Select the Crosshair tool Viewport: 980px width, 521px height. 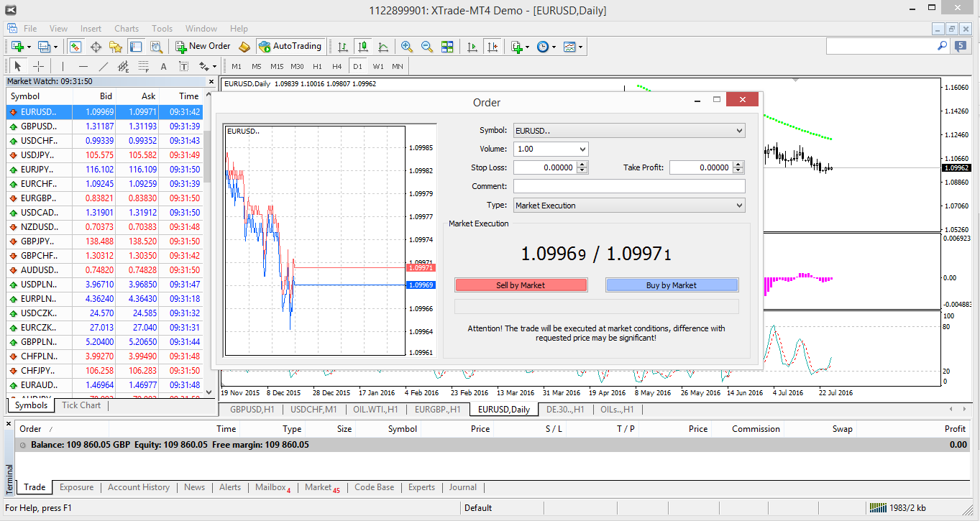[x=39, y=67]
